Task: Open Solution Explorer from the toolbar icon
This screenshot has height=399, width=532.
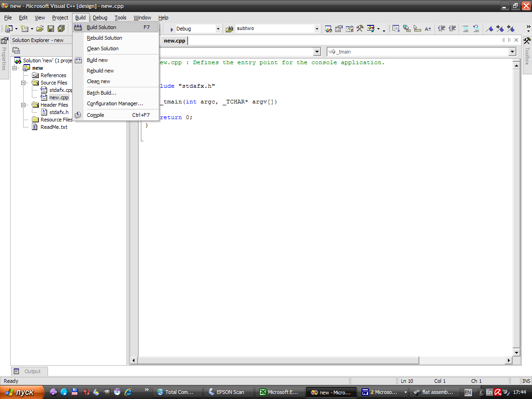Action: coord(328,29)
